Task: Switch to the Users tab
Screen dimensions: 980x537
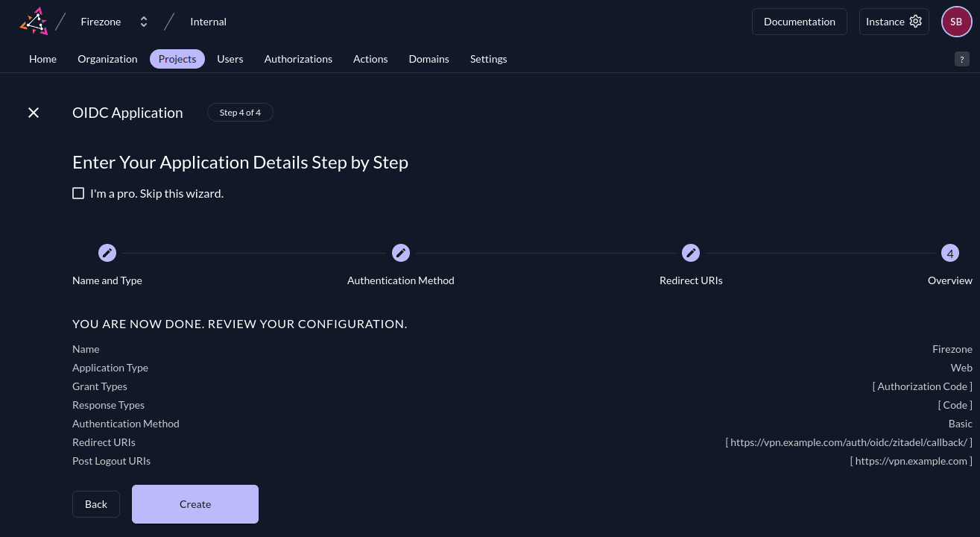Action: (x=230, y=58)
